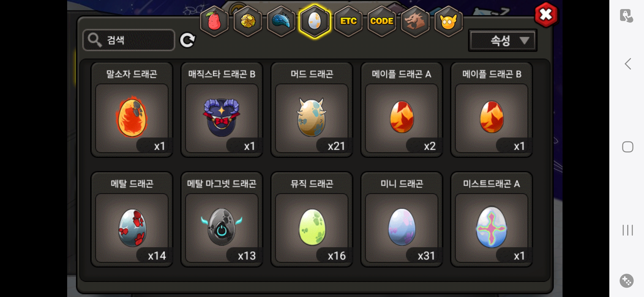
Task: Pick the 머드 드래곤 egg x21
Action: point(312,110)
